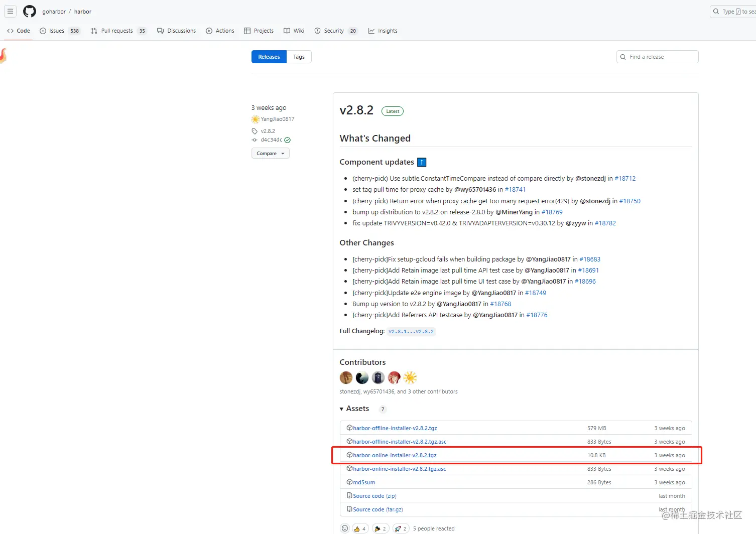Open the hamburger navigation menu
The width and height of the screenshot is (756, 534).
[x=10, y=11]
